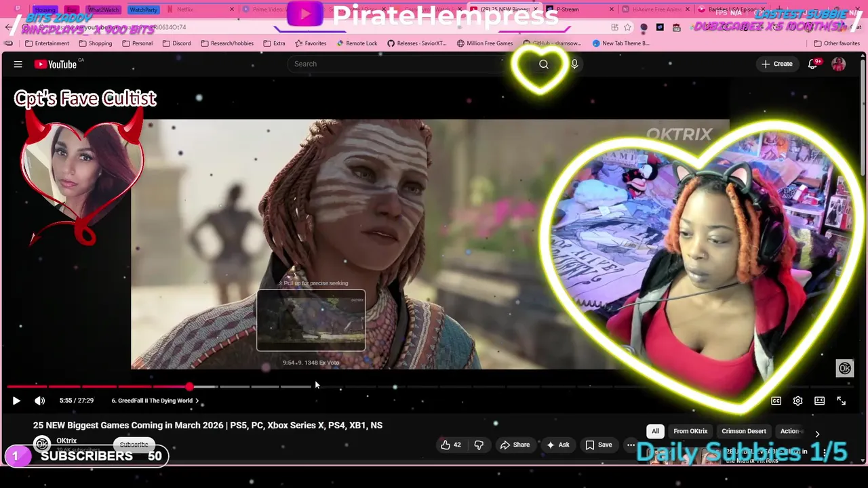Open the YouTube account avatar menu
Viewport: 868px width, 488px height.
point(839,64)
